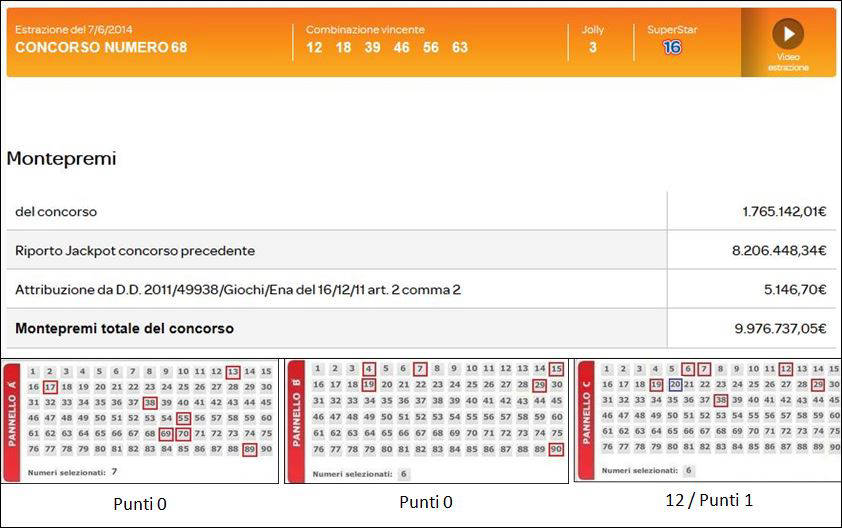Click the Jolly number 3
842x528 pixels.
(x=592, y=47)
